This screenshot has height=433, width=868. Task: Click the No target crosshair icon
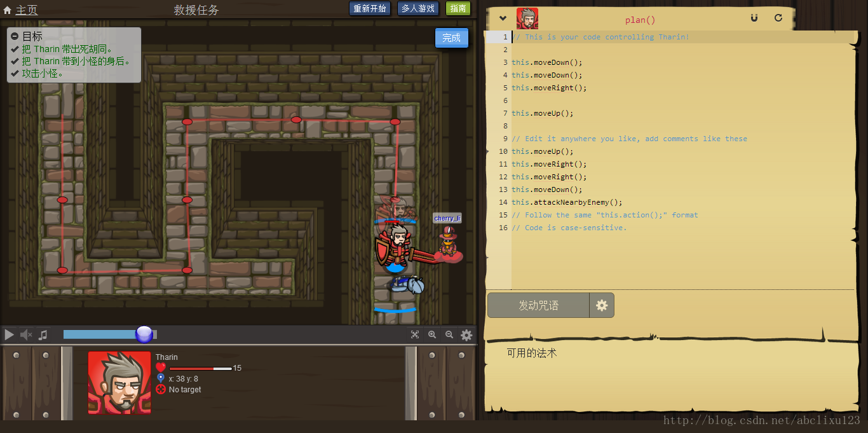(161, 389)
